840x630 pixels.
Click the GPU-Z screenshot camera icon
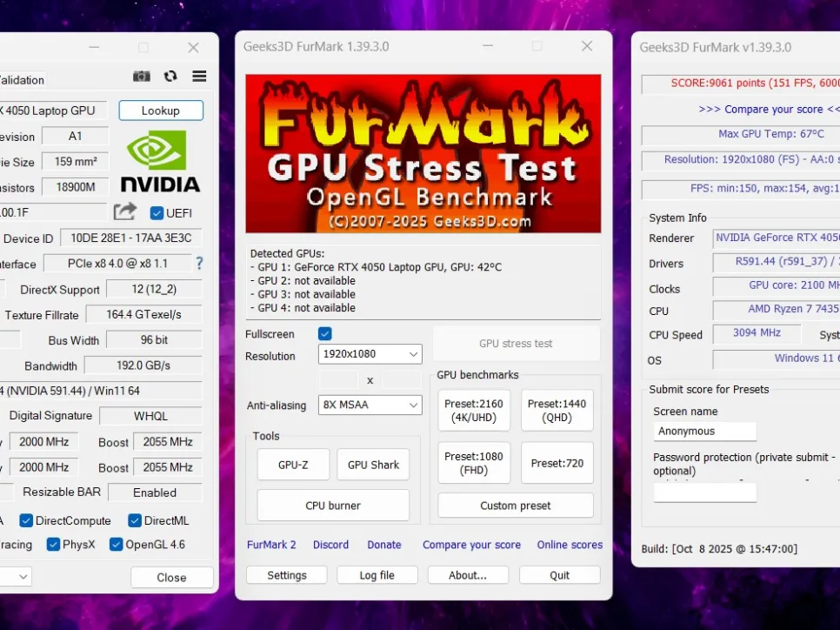tap(141, 77)
